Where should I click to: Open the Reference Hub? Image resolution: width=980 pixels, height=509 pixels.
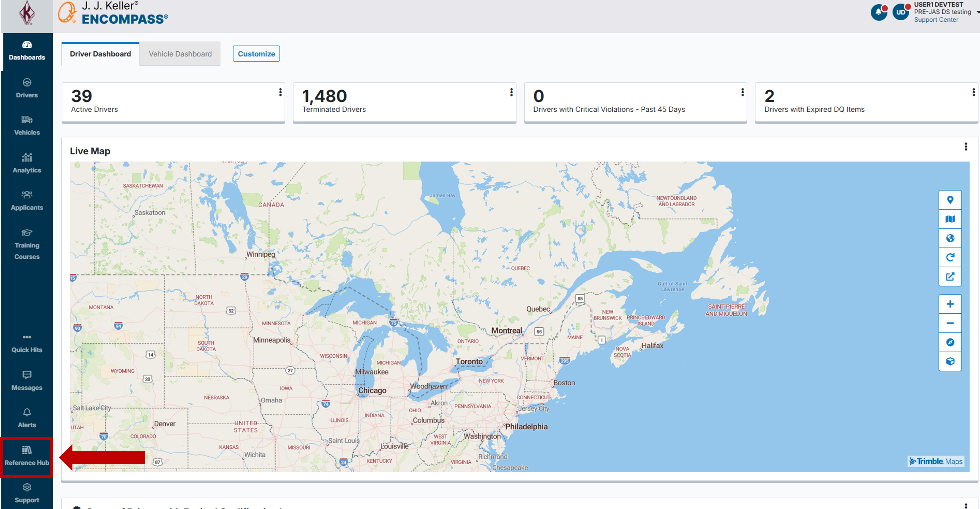(x=27, y=456)
